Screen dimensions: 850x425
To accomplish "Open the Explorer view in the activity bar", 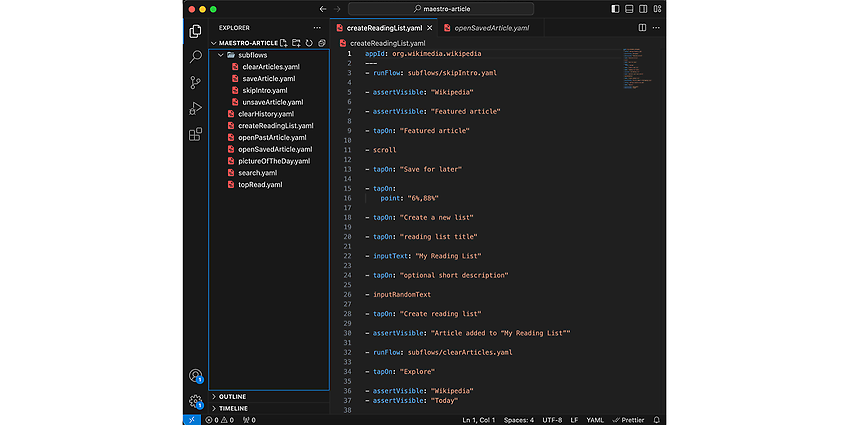I will click(195, 31).
